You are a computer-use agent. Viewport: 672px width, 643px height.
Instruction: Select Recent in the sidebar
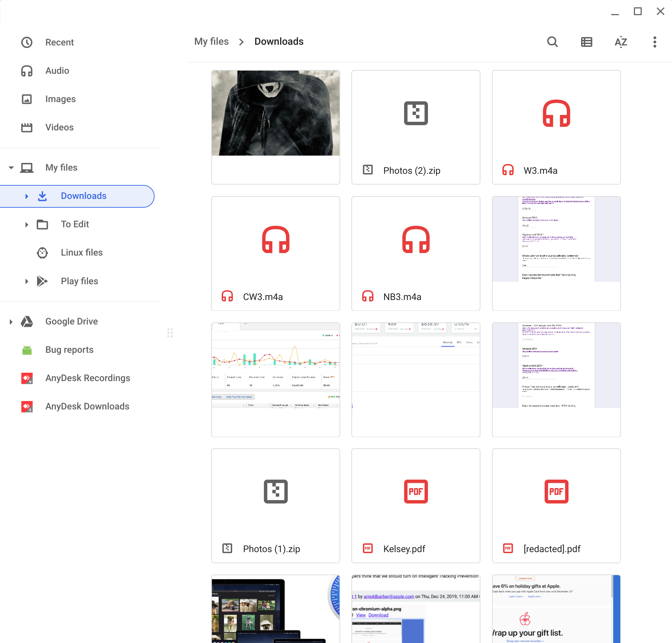point(59,42)
